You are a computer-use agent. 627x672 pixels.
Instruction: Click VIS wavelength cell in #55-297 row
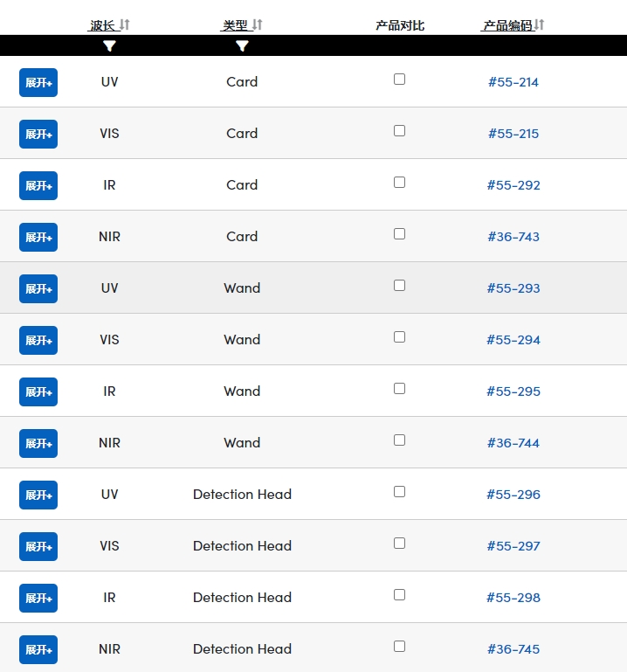point(110,546)
